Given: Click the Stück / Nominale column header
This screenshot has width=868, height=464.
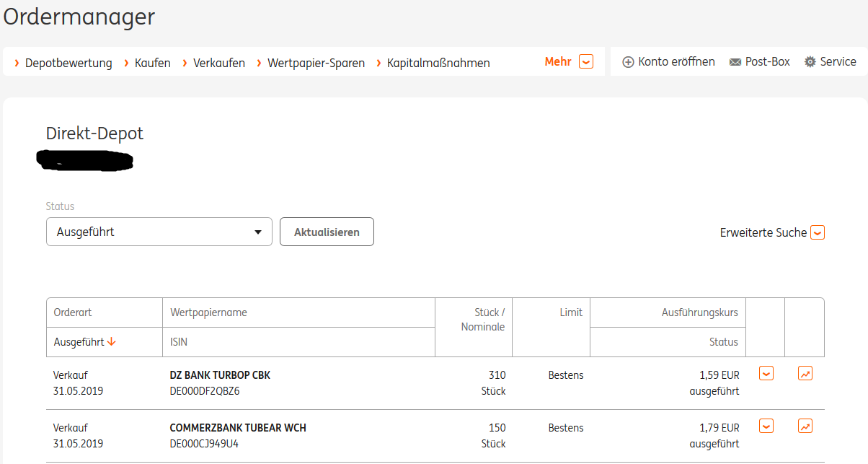Looking at the screenshot, I should [x=483, y=320].
